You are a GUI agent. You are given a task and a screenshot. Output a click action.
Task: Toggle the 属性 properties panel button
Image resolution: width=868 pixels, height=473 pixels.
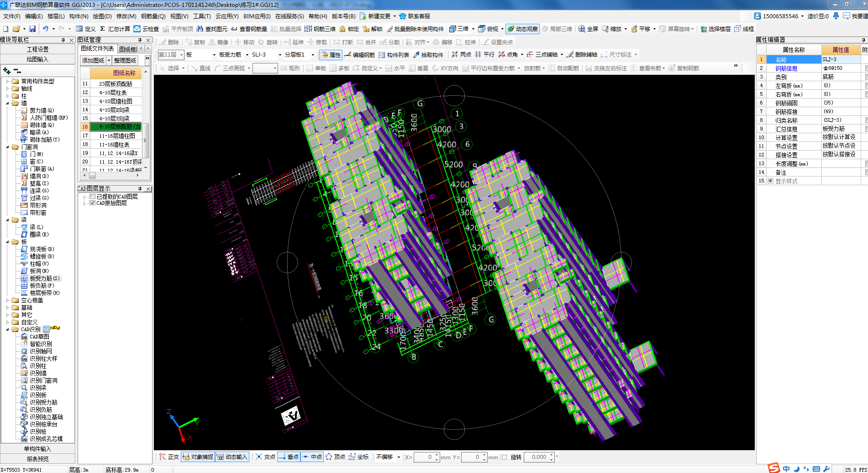pyautogui.click(x=331, y=55)
